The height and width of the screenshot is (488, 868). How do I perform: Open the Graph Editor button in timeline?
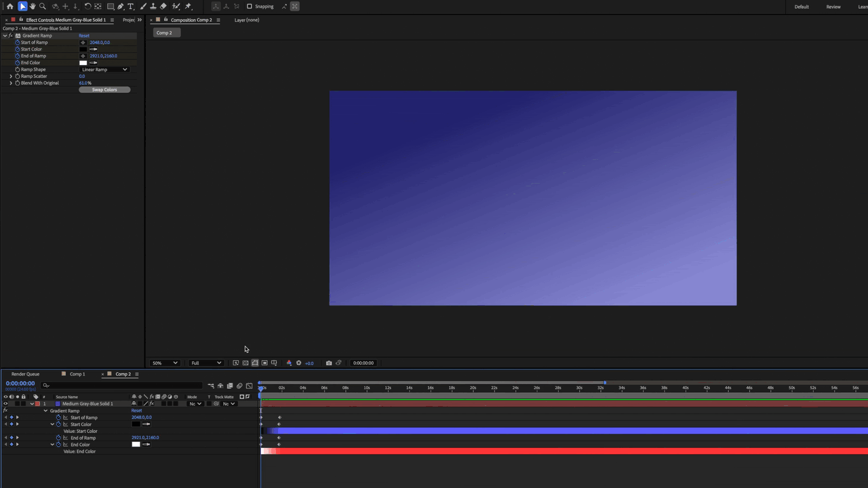point(249,386)
